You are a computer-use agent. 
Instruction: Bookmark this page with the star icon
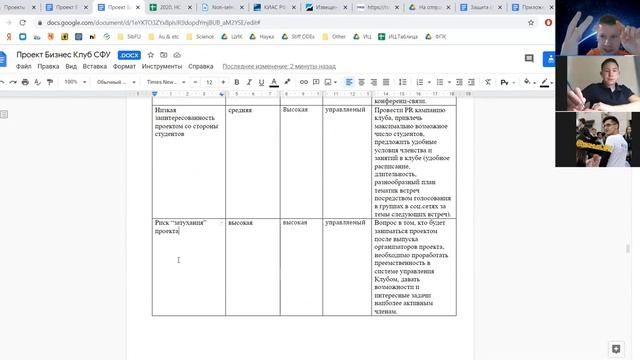[531, 22]
